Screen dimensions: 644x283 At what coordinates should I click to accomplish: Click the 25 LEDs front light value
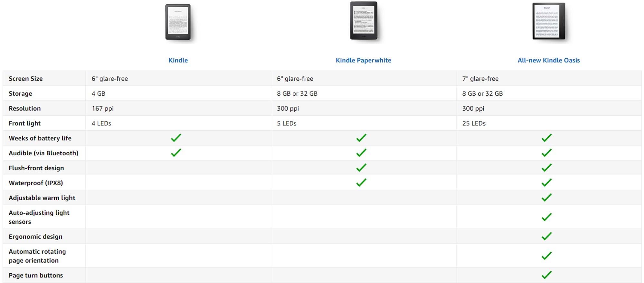474,123
